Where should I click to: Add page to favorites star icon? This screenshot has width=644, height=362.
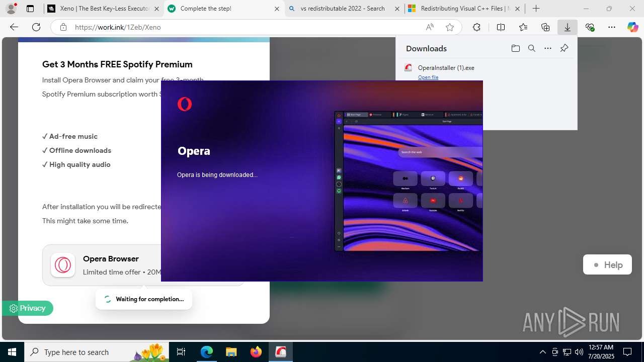coord(450,27)
